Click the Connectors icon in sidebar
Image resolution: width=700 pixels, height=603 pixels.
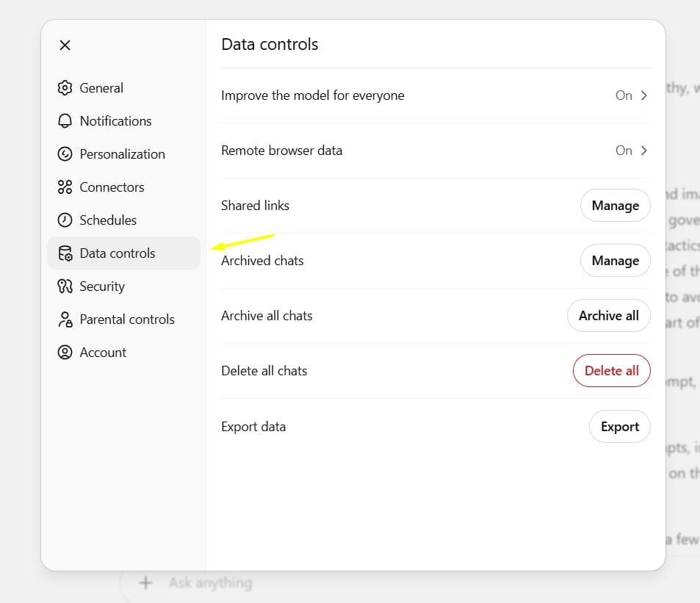point(65,187)
